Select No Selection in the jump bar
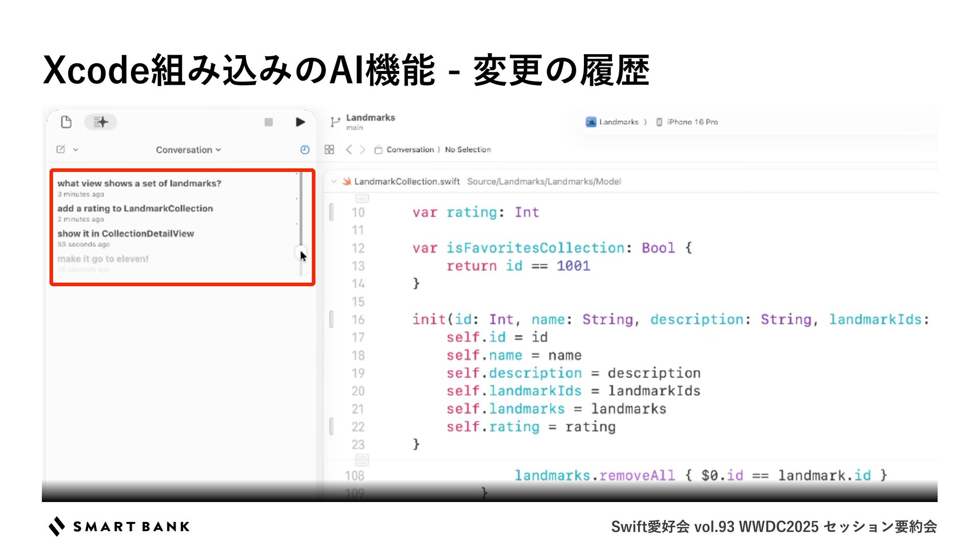This screenshot has height=551, width=980. click(x=468, y=149)
